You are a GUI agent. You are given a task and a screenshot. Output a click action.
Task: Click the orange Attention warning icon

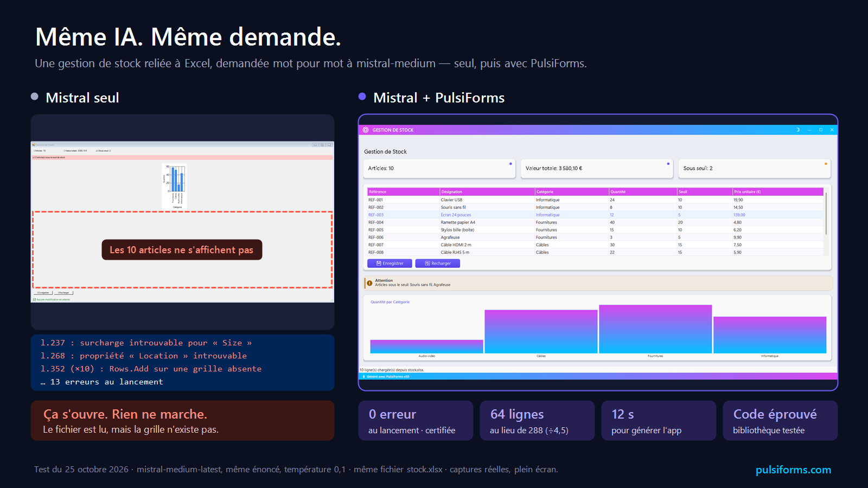point(369,283)
